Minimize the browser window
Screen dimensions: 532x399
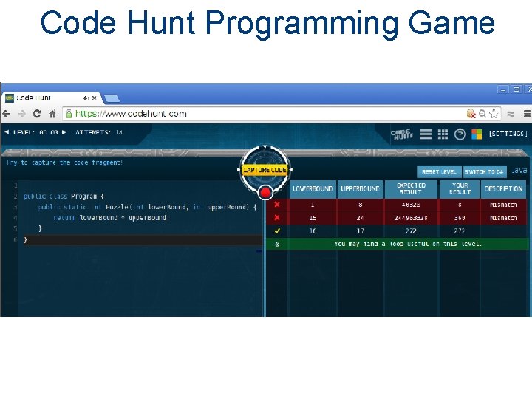coord(503,89)
